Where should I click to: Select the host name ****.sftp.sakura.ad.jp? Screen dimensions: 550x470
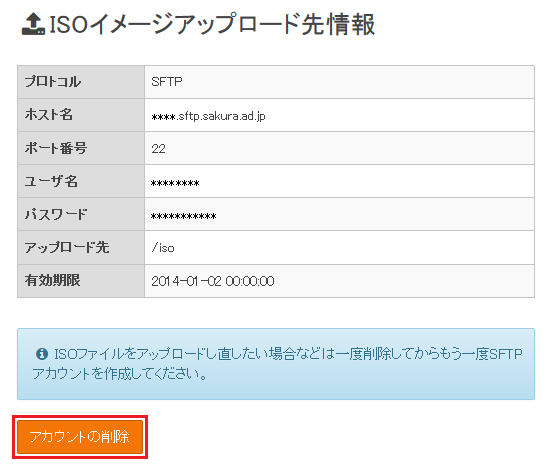click(x=208, y=116)
